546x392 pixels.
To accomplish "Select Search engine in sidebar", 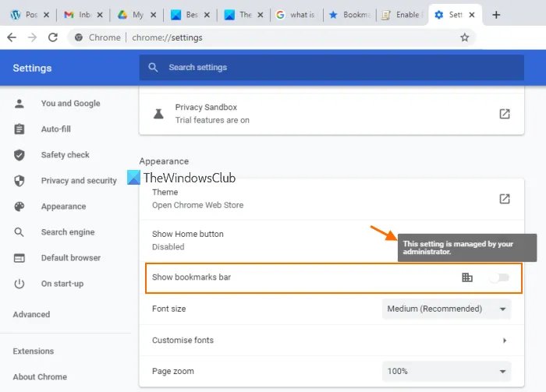I will pos(67,232).
